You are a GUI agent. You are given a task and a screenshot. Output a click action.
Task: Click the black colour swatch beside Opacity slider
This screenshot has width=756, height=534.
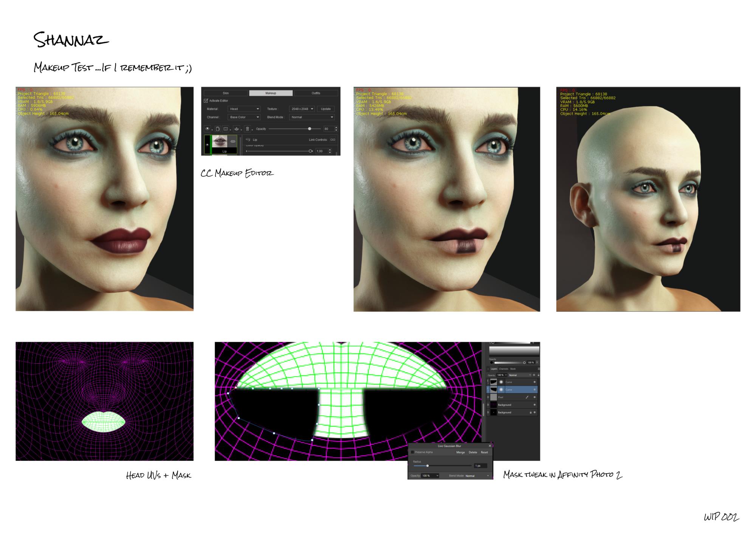(491, 363)
